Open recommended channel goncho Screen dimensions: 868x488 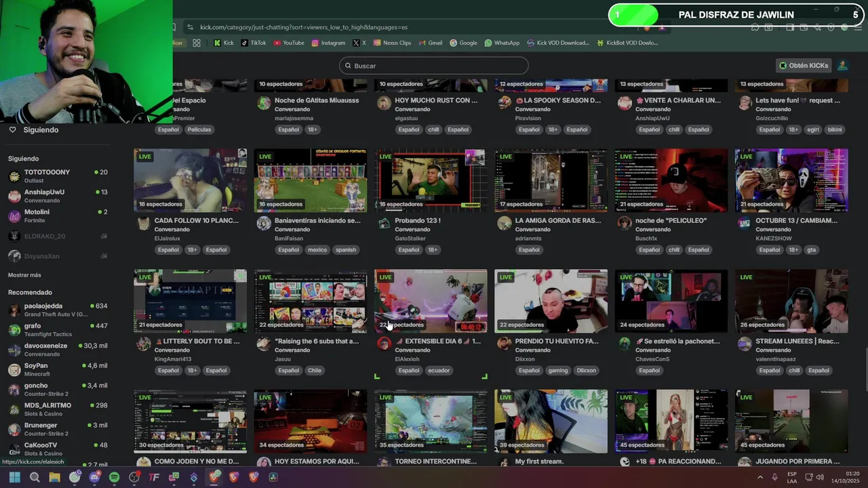(58, 390)
